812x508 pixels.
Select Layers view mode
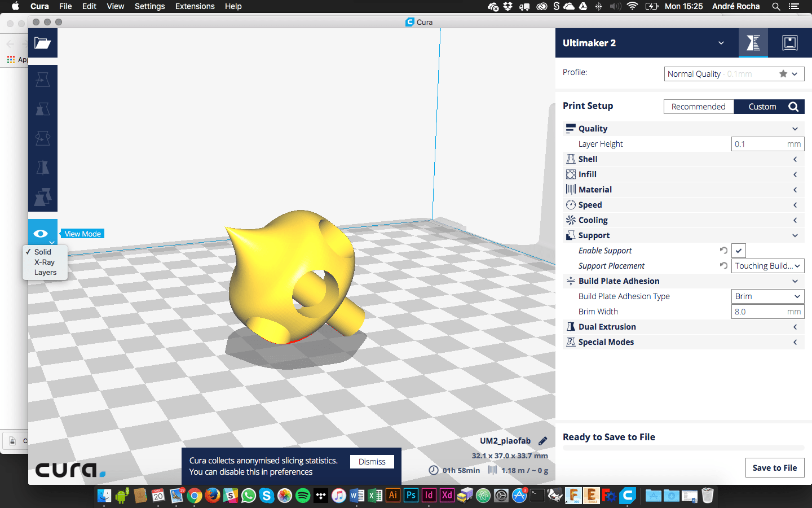(45, 272)
